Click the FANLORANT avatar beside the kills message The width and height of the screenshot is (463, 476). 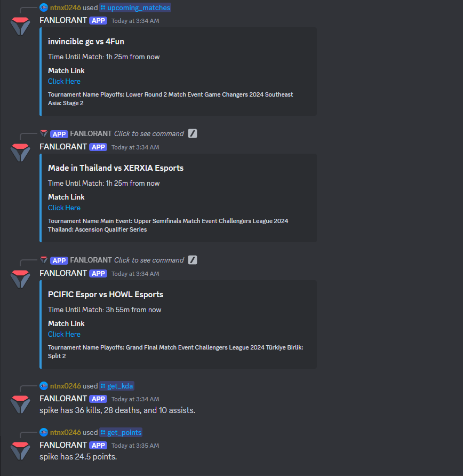point(20,404)
